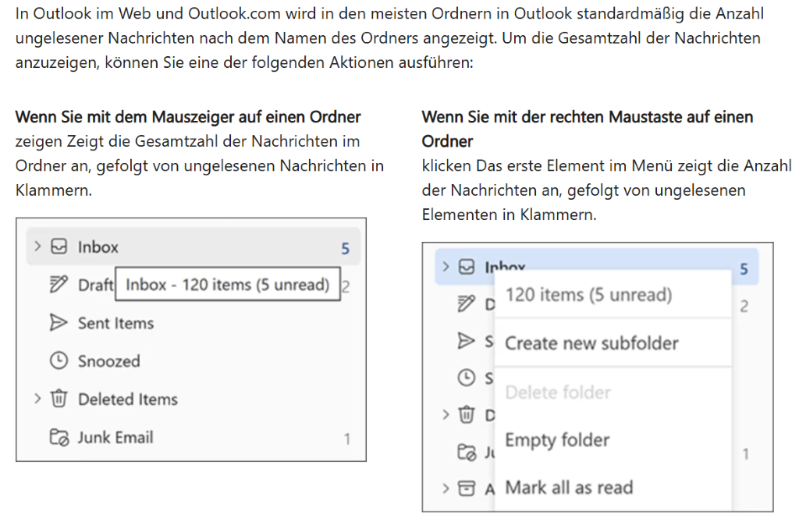Click the Snoozed clock icon
The image size is (799, 532).
59,361
